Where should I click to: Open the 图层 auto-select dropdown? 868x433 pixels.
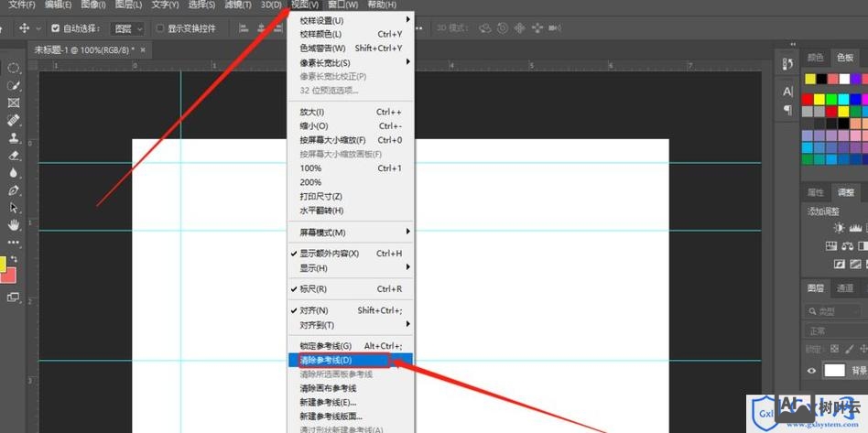point(127,28)
